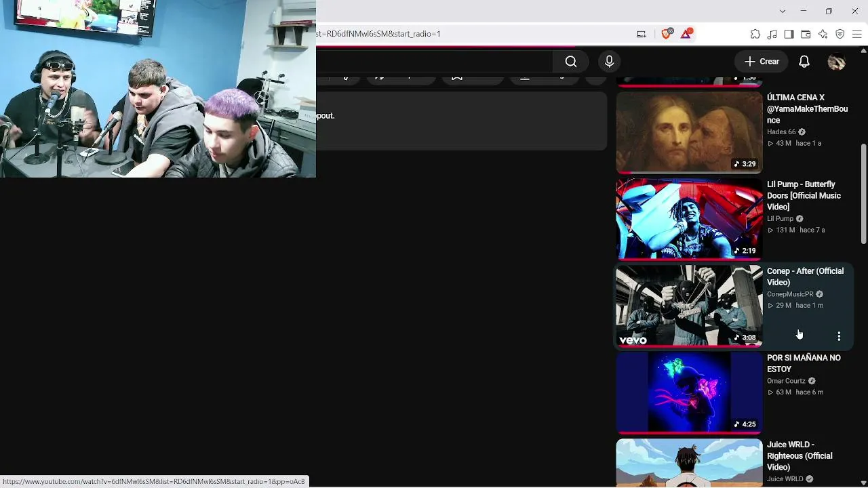Click the Crear button
This screenshot has height=488, width=868.
(762, 62)
